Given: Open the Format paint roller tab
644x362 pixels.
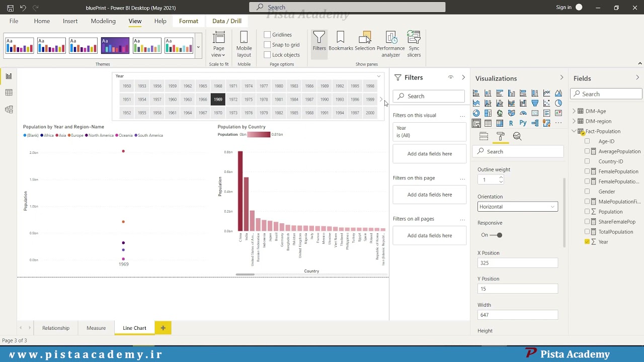Looking at the screenshot, I should point(501,136).
